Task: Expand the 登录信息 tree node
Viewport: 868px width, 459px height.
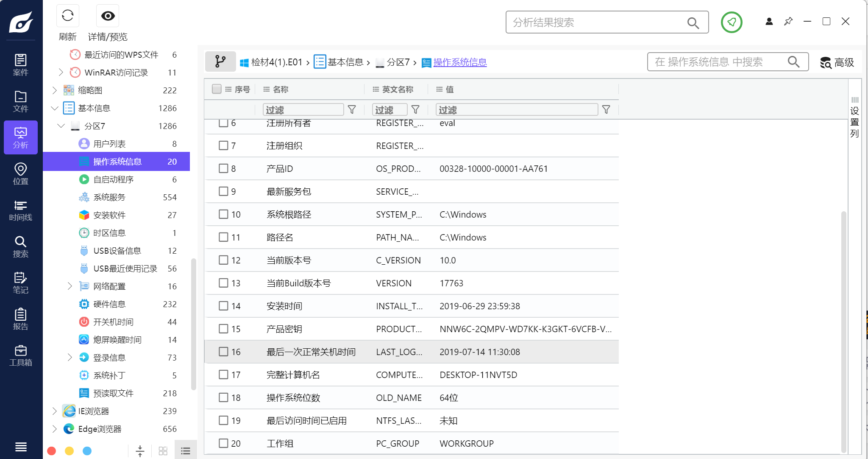Action: click(x=70, y=358)
